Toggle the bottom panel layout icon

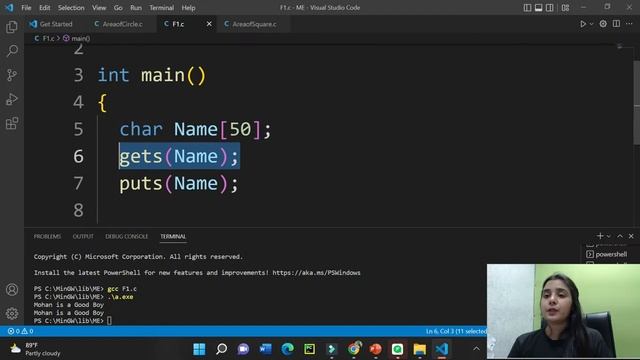pos(538,8)
